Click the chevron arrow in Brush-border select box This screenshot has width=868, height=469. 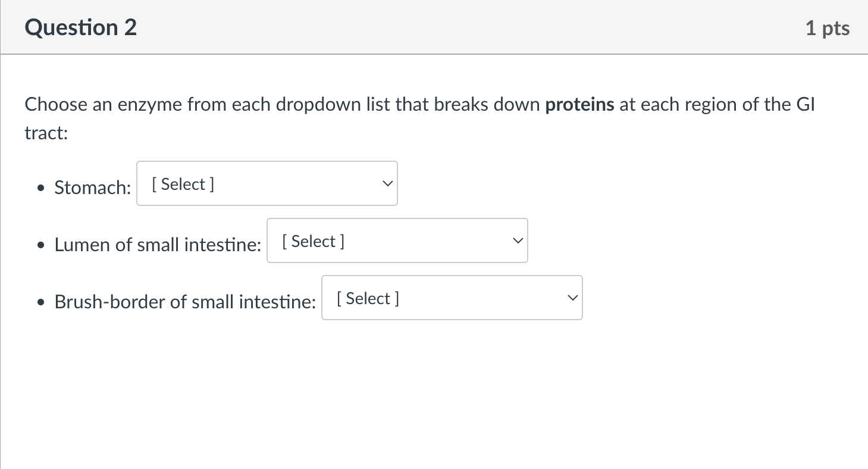pyautogui.click(x=572, y=298)
